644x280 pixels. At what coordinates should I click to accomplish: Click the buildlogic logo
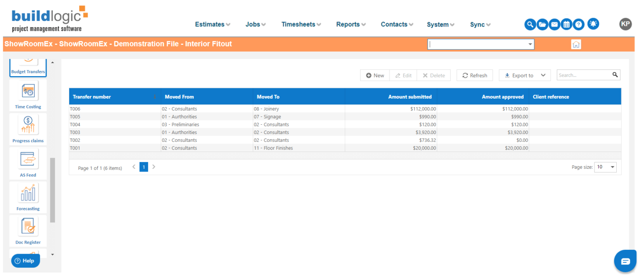click(49, 19)
